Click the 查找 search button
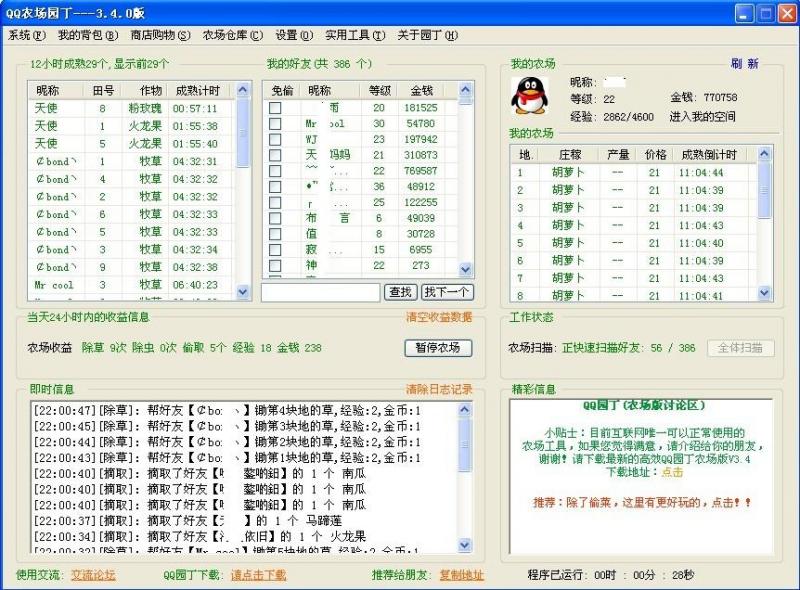The image size is (800, 590). 401,292
